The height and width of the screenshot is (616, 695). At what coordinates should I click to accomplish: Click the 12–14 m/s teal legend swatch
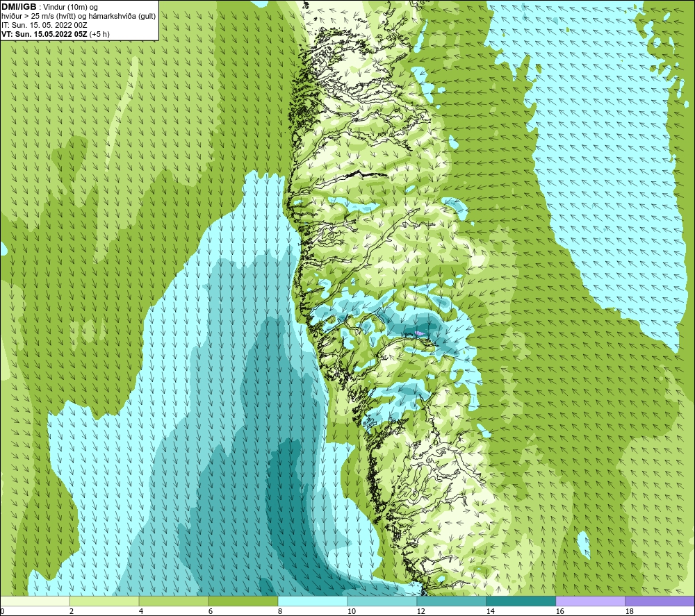pyautogui.click(x=451, y=601)
